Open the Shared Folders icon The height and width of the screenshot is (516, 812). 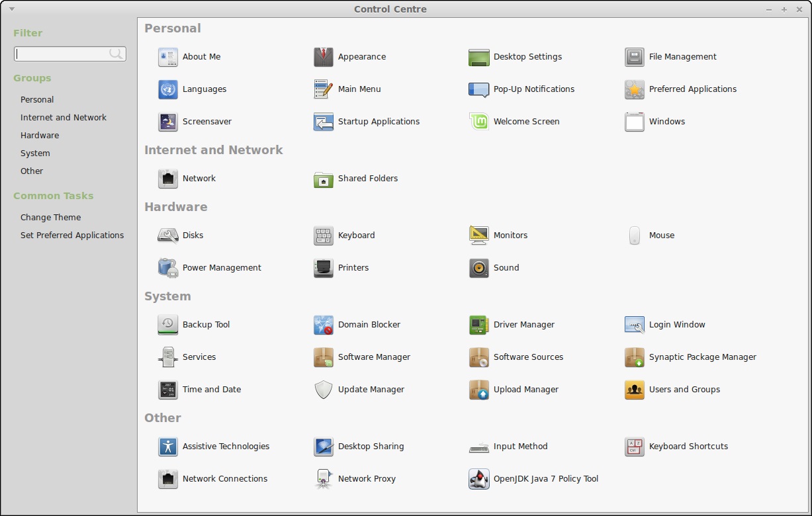(x=324, y=179)
